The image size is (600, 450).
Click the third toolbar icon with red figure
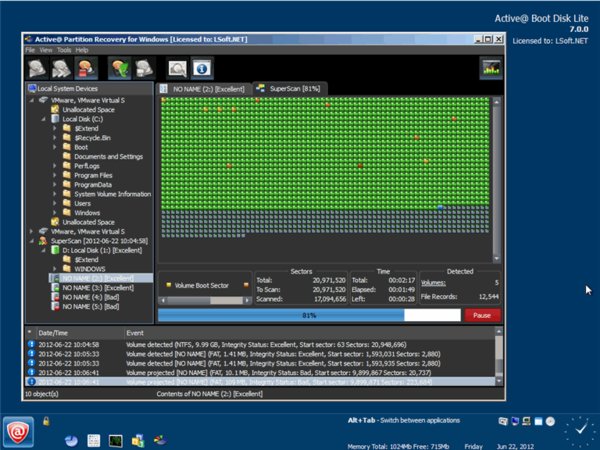(88, 69)
